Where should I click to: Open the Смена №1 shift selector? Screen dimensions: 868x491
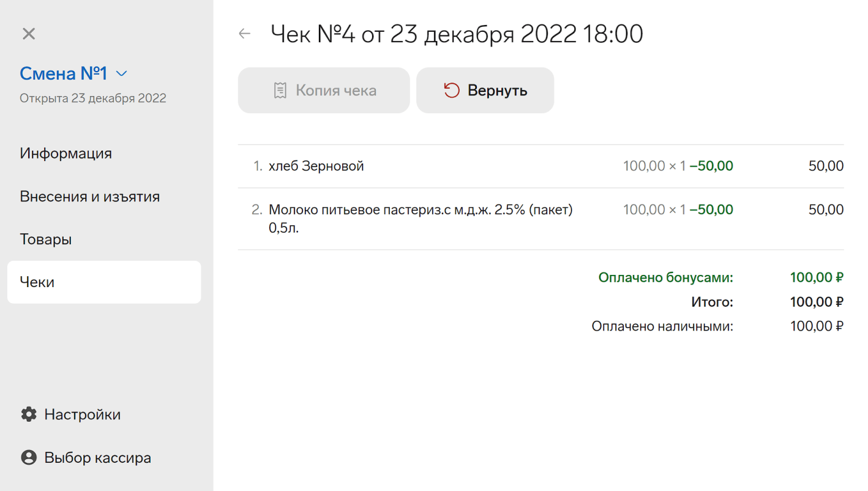coord(74,73)
